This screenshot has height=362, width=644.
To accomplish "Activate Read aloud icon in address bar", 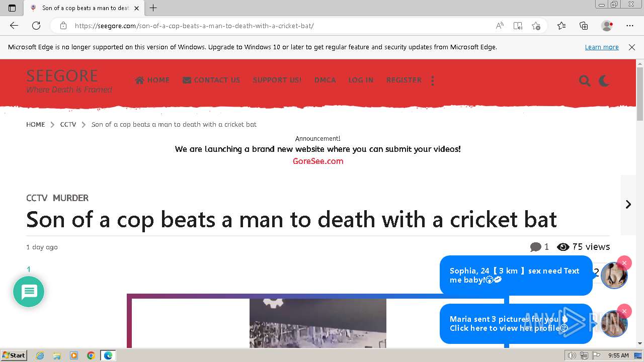I will click(500, 26).
